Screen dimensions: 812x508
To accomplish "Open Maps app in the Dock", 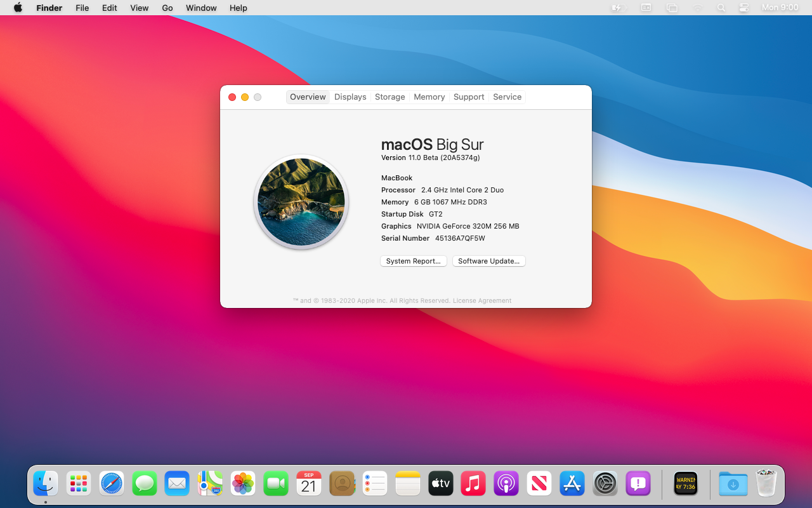I will coord(210,484).
